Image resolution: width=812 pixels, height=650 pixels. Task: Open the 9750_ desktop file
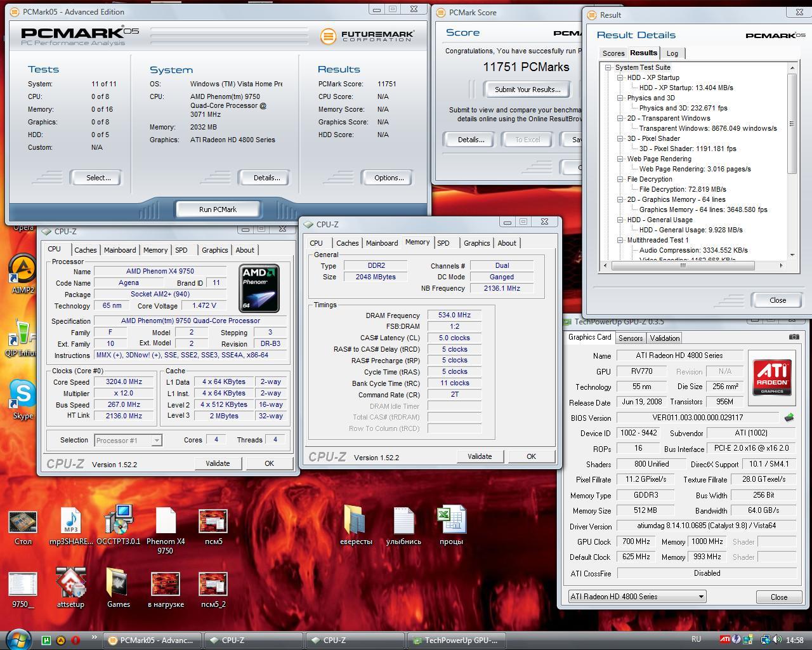pyautogui.click(x=23, y=590)
